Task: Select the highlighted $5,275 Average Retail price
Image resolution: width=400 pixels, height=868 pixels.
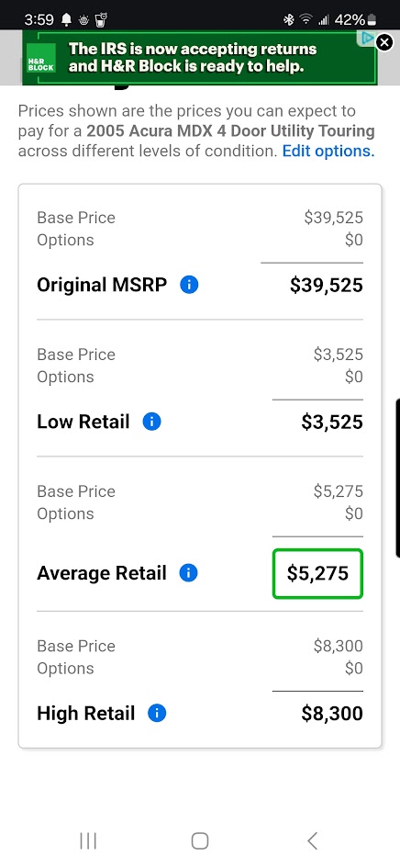Action: point(317,573)
